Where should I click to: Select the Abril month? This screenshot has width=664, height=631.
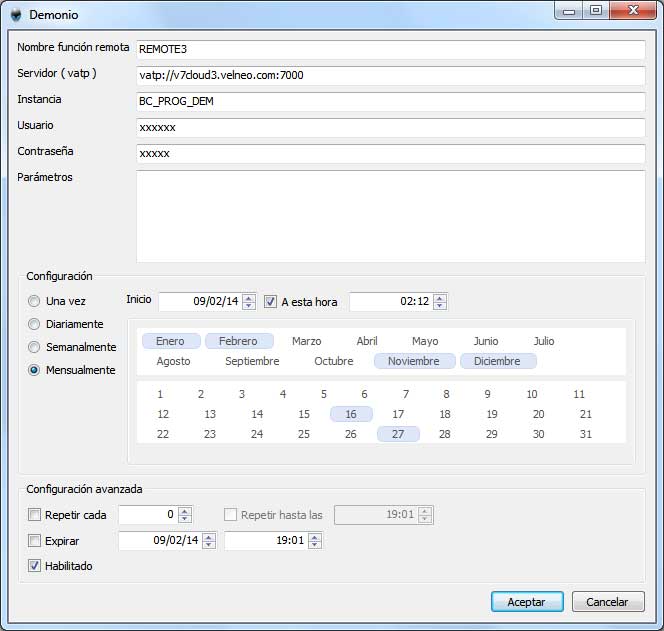(x=367, y=341)
